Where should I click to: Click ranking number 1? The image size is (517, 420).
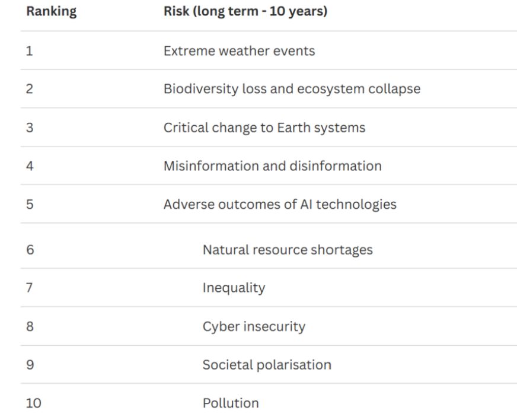pos(29,51)
